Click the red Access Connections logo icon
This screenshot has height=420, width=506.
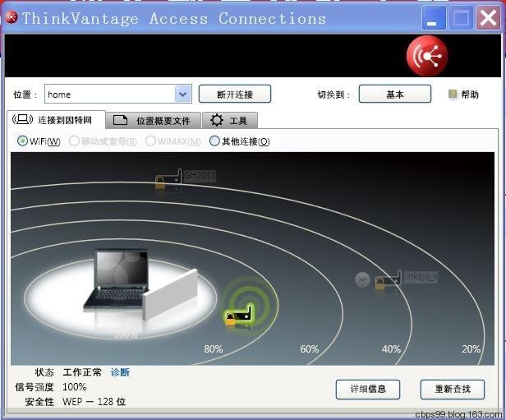tap(427, 56)
